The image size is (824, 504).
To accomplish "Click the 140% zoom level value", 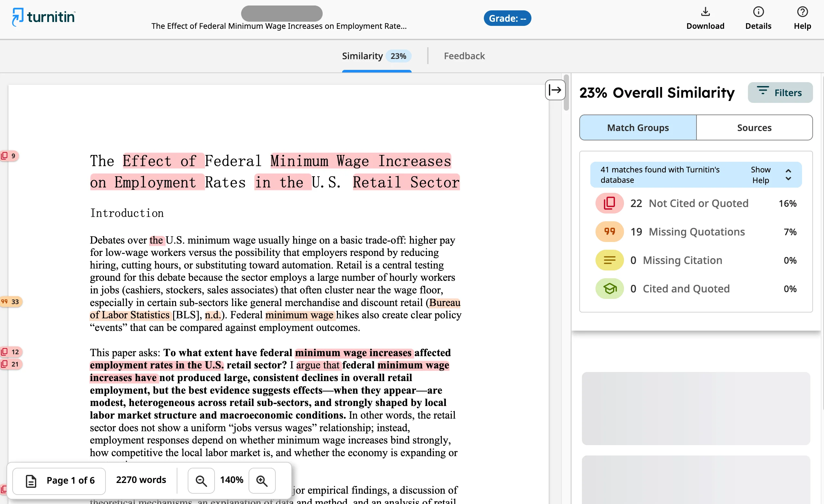I will (231, 480).
